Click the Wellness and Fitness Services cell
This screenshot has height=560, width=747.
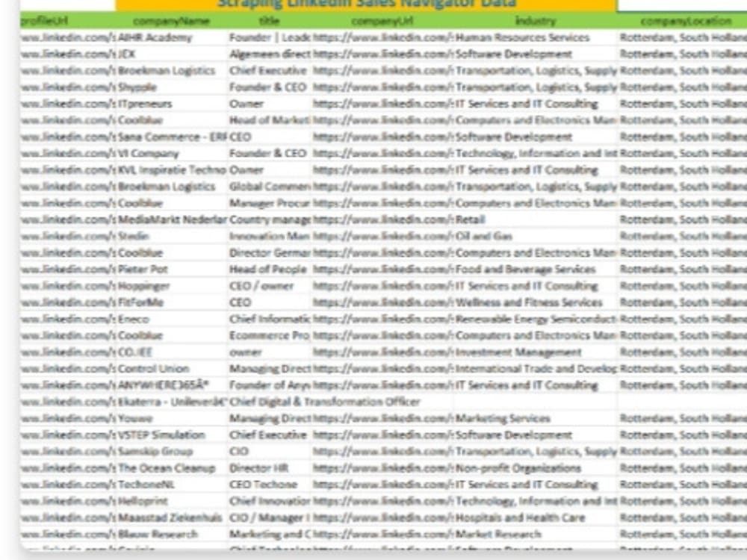point(536,302)
